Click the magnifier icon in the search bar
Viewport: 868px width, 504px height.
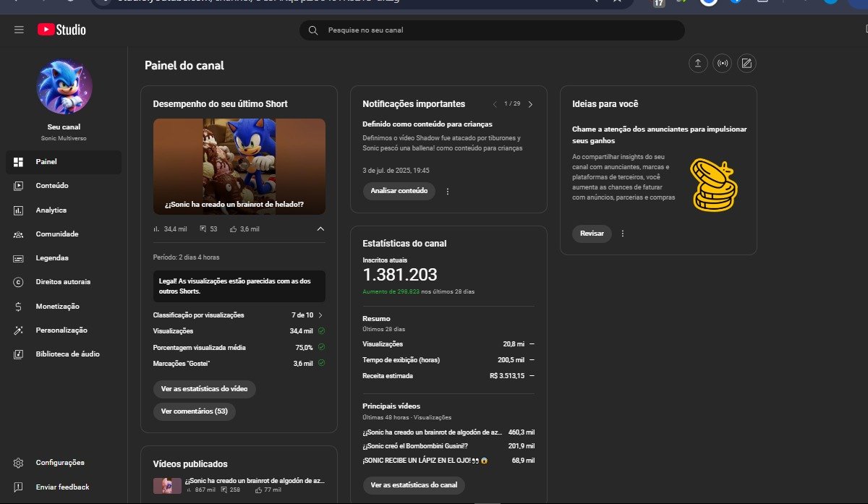313,30
